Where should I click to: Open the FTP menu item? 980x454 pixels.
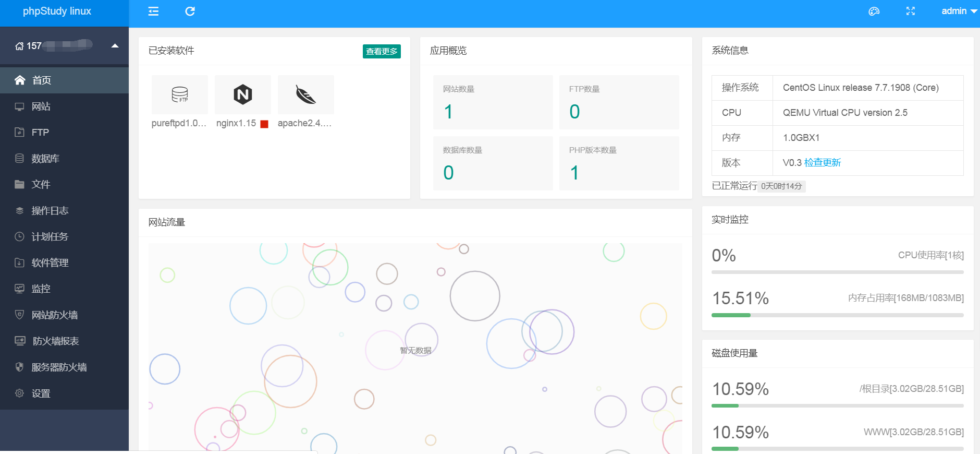pos(64,133)
